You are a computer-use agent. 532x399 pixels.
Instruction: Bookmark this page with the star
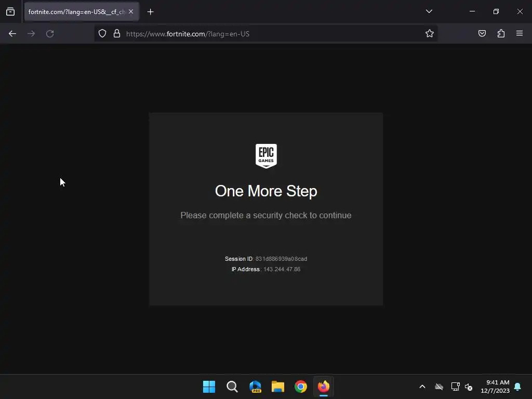(x=430, y=33)
